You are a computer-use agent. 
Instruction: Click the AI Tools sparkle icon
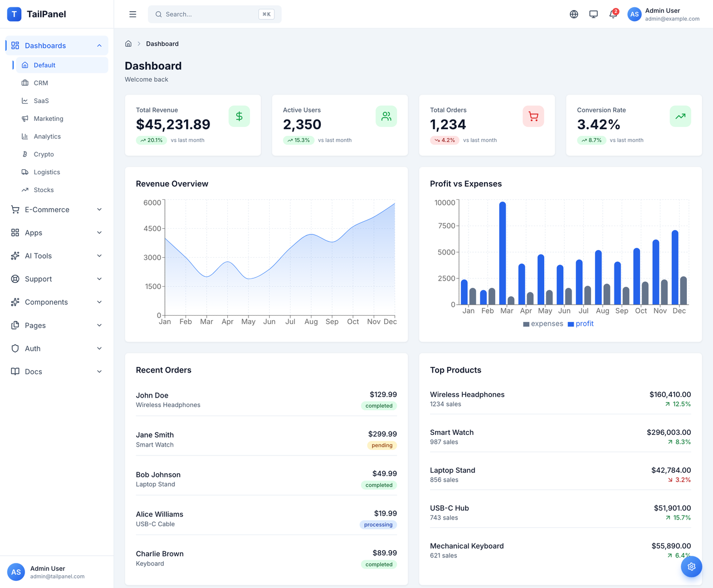tap(15, 256)
